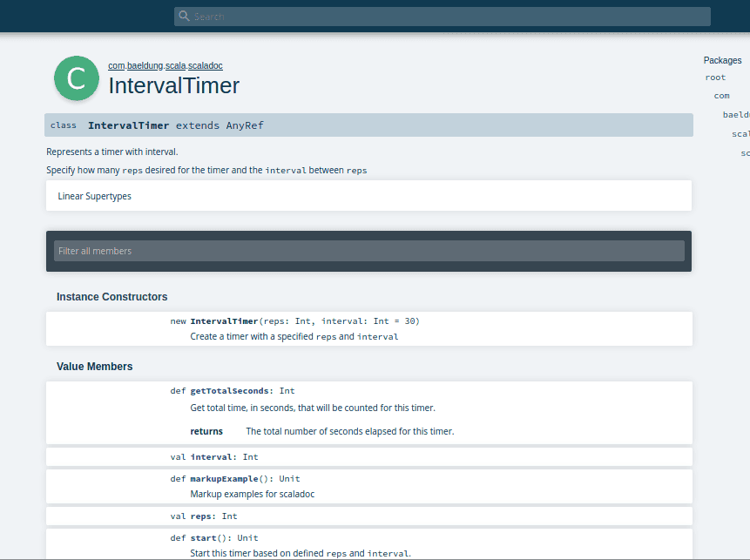The width and height of the screenshot is (750, 560).
Task: Focus the top Search input field
Action: pos(444,17)
